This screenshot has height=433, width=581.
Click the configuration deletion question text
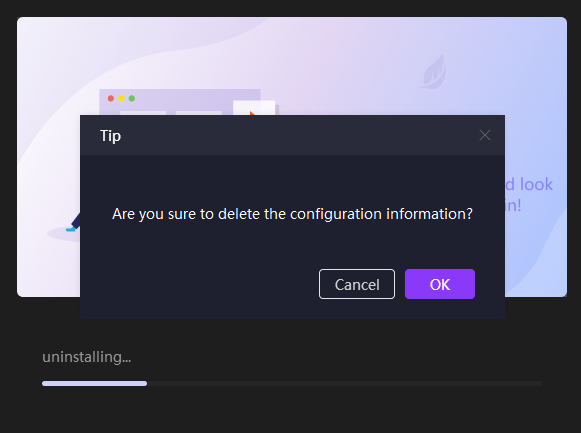coord(292,214)
